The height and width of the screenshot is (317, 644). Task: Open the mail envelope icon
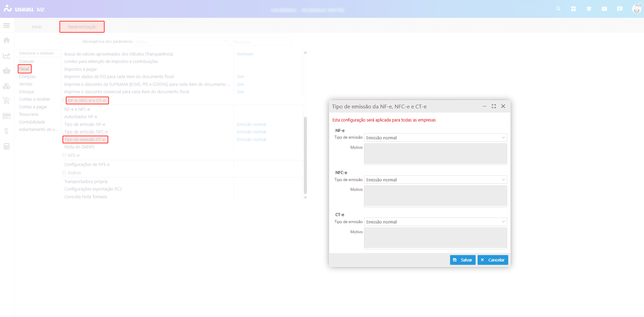(x=604, y=9)
